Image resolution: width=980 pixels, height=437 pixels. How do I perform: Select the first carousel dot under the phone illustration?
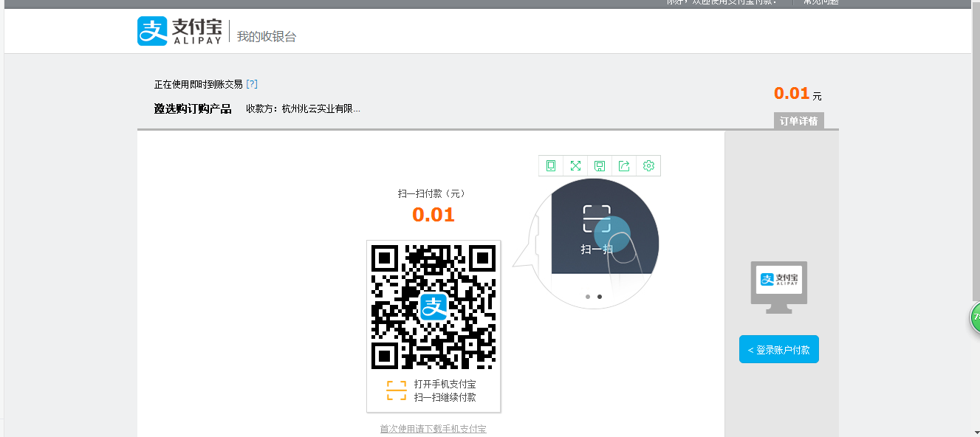[x=588, y=297]
